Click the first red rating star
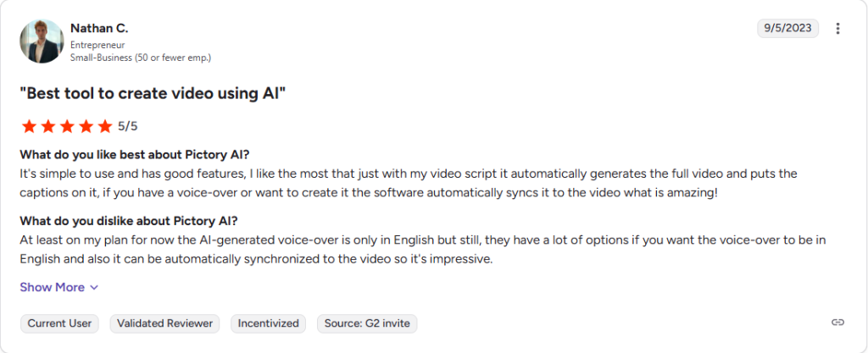 (x=29, y=126)
